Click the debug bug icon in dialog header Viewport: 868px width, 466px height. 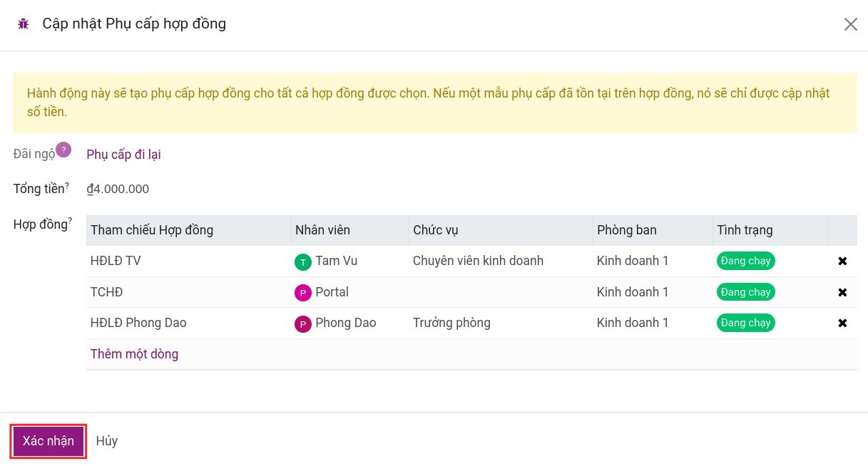click(x=24, y=24)
